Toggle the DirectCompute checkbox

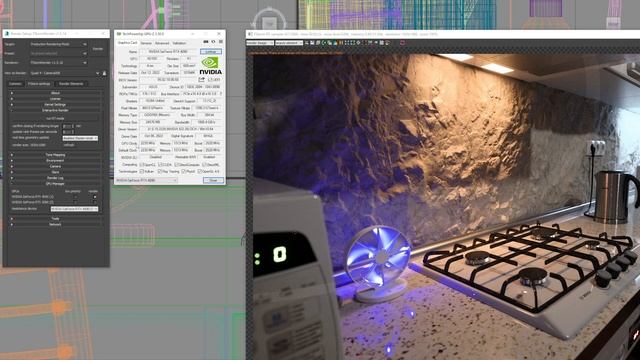[x=176, y=164]
